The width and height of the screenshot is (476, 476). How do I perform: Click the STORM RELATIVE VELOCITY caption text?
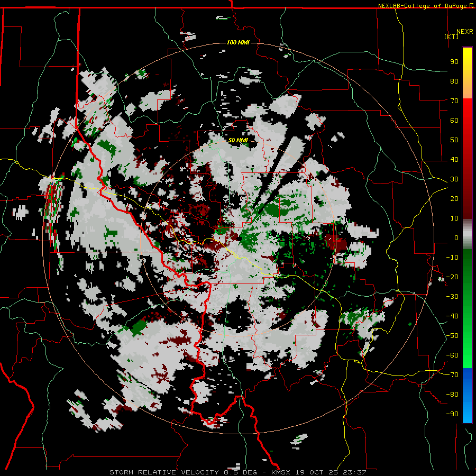point(166,472)
